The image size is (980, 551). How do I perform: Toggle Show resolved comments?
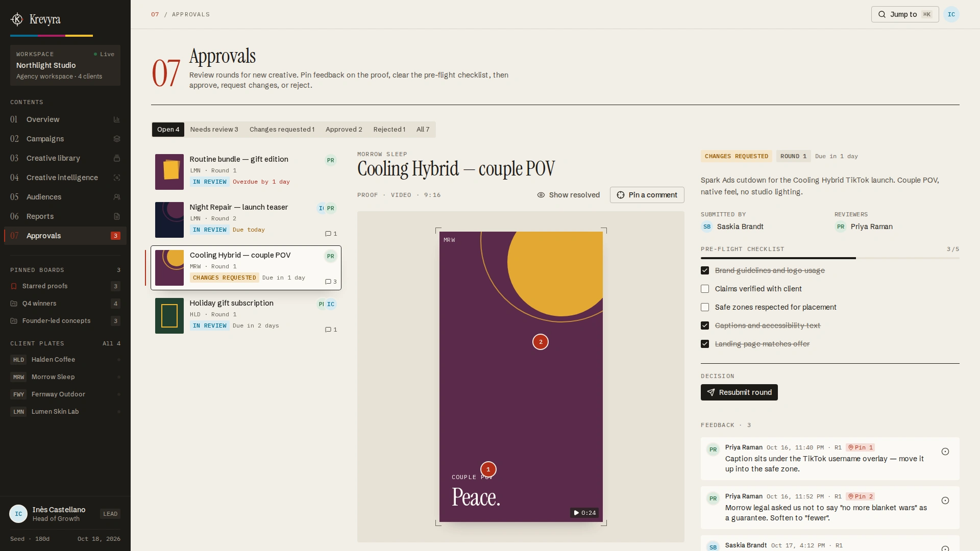[x=568, y=195]
